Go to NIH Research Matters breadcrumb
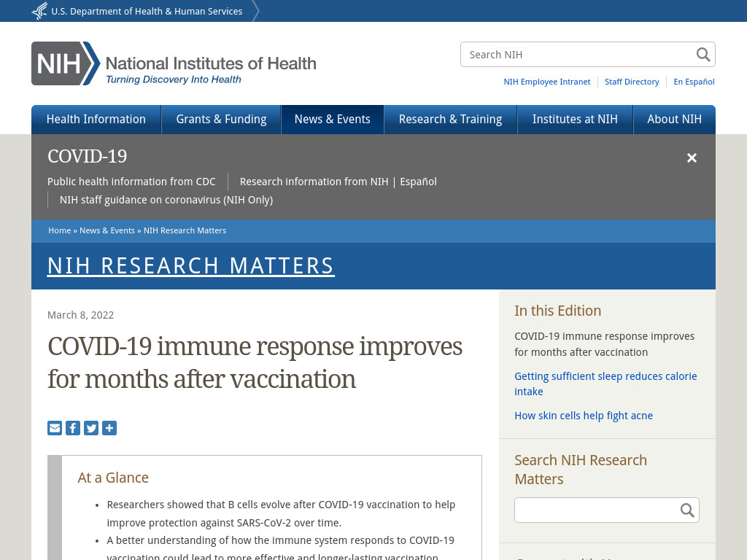 point(185,230)
